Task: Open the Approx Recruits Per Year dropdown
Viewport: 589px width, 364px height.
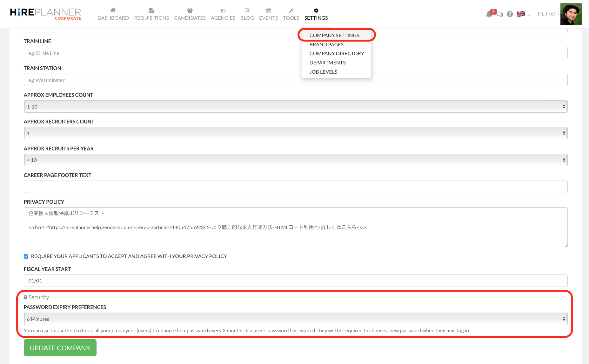Action: 295,160
